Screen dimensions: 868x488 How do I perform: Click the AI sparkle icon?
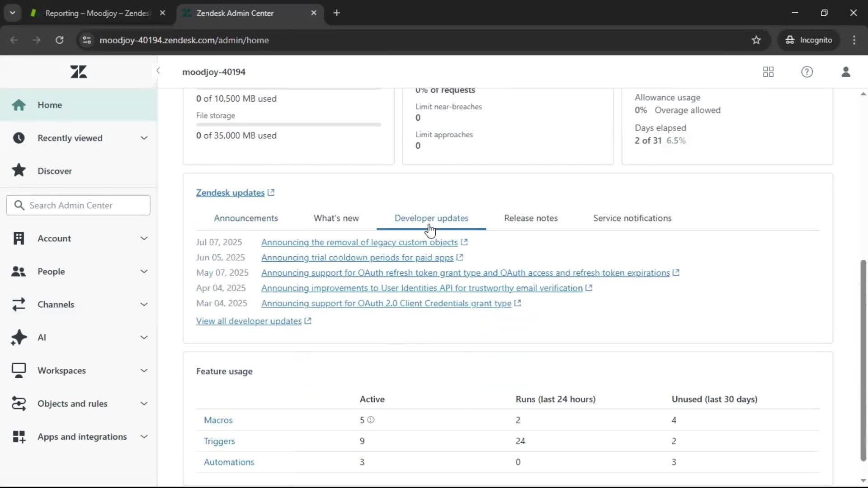19,338
